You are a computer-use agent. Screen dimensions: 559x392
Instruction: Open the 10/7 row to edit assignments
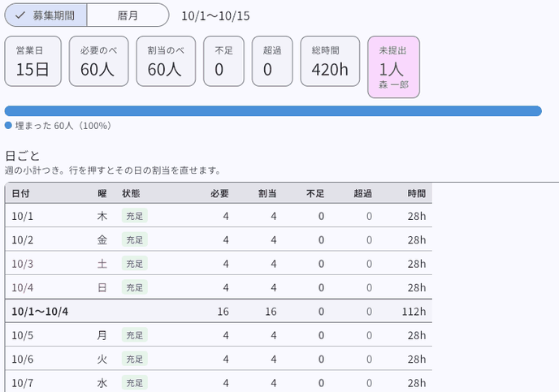(219, 381)
